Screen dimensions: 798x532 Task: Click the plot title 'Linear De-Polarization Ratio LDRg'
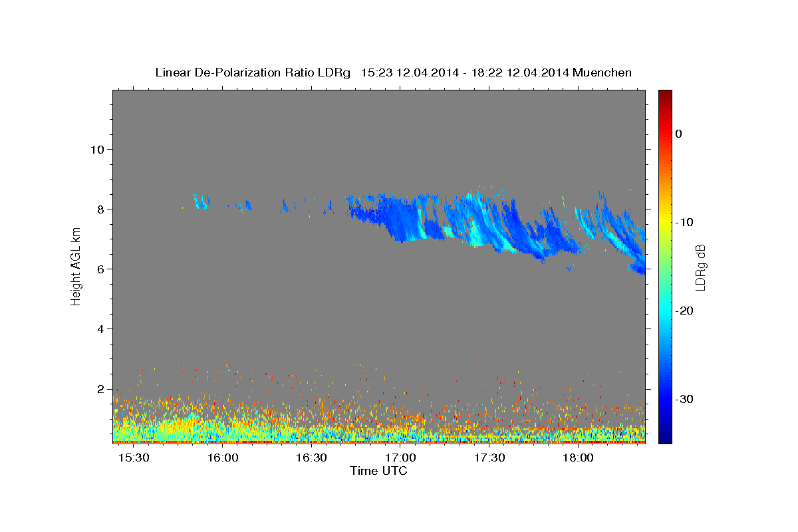click(252, 72)
